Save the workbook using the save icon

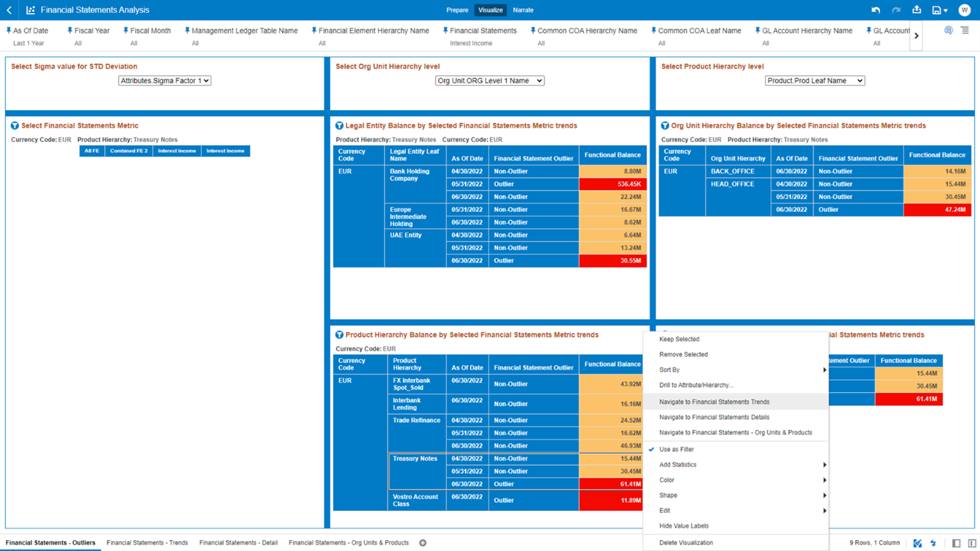coord(937,10)
